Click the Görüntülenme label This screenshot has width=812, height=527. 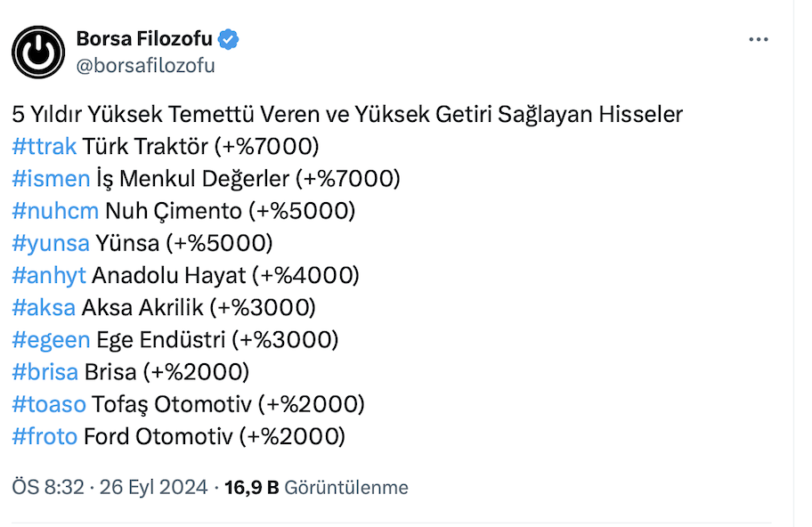345,488
